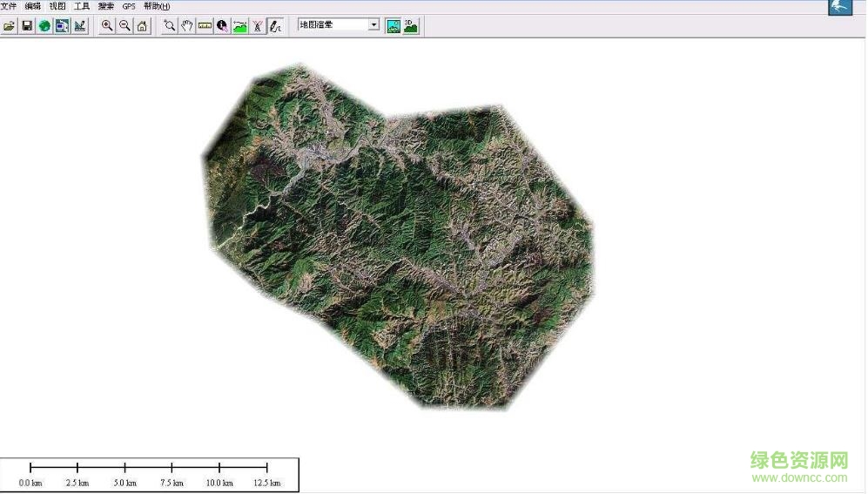
Task: Select the Feature Info tool
Action: click(x=223, y=25)
